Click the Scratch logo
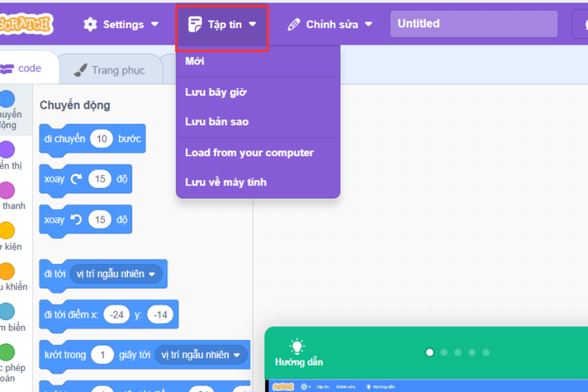This screenshot has height=392, width=588. (26, 24)
